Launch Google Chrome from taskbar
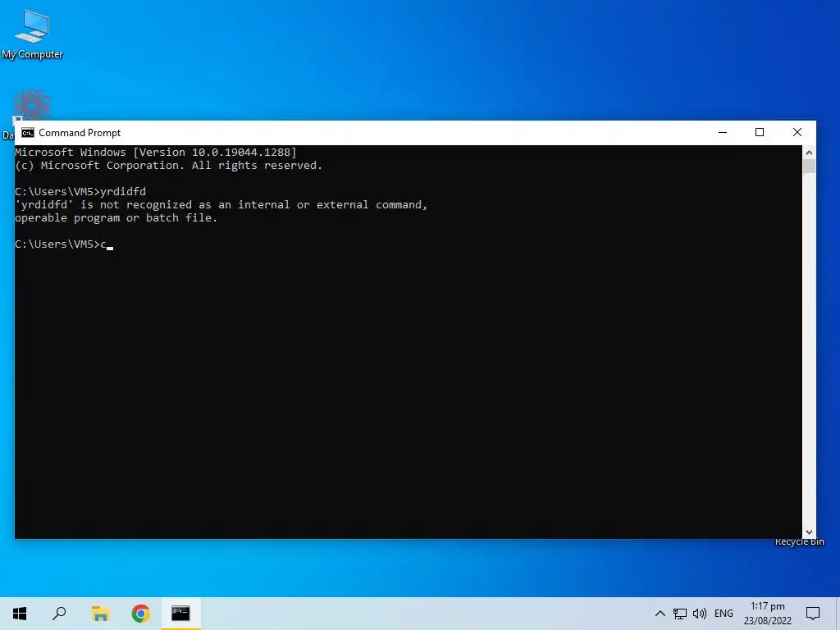 tap(140, 614)
